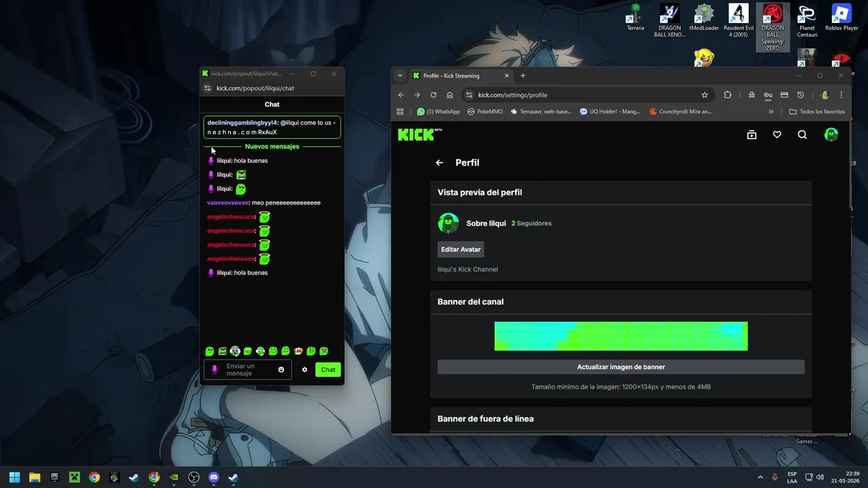This screenshot has height=488, width=868.
Task: Click Nuevos mensajes divider label in chat
Action: [272, 146]
